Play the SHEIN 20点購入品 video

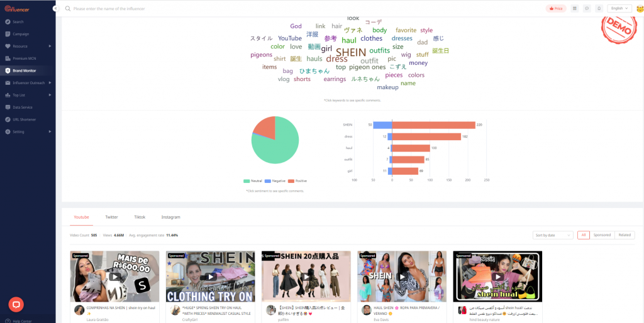(x=306, y=276)
